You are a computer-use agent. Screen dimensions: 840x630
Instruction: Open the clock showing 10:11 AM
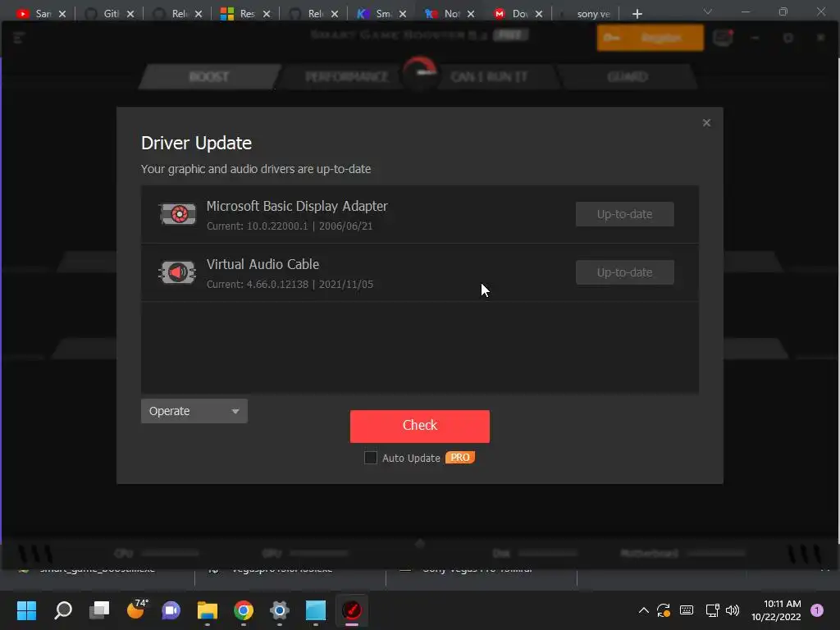tap(776, 610)
